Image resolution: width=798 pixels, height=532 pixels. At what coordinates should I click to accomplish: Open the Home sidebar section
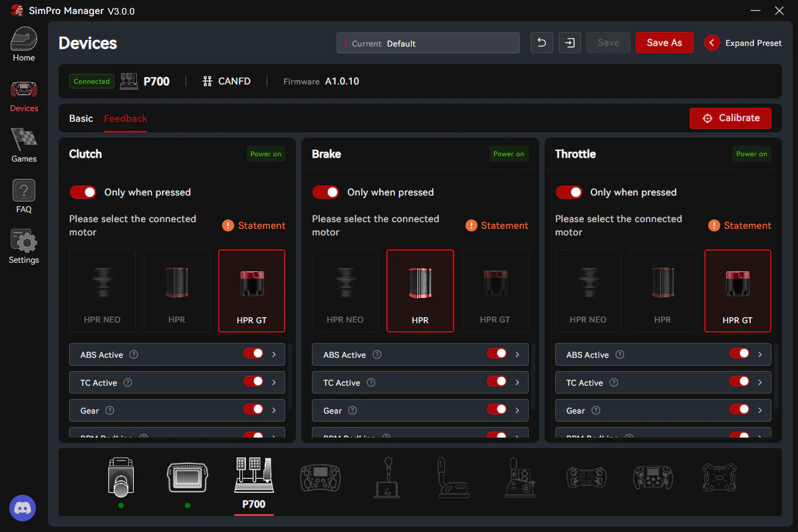(x=24, y=45)
